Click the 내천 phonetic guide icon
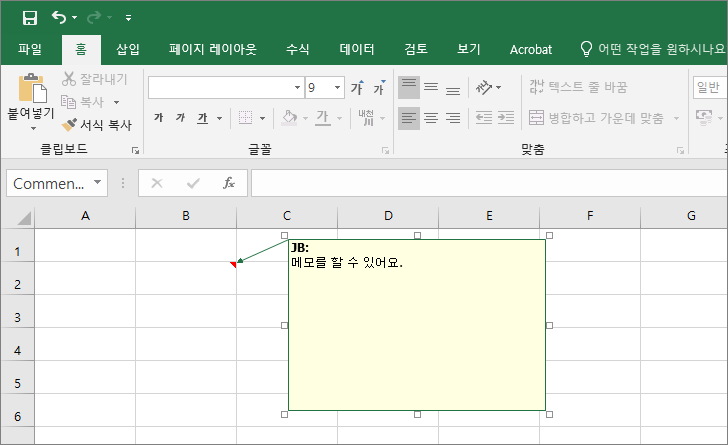728x445 pixels. [366, 118]
